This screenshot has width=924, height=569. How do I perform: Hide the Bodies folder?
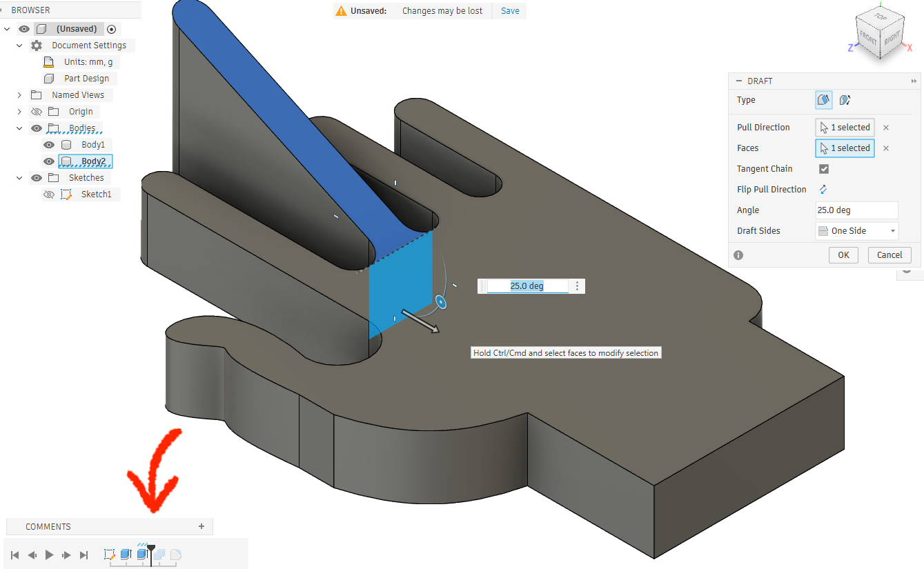pyautogui.click(x=37, y=128)
